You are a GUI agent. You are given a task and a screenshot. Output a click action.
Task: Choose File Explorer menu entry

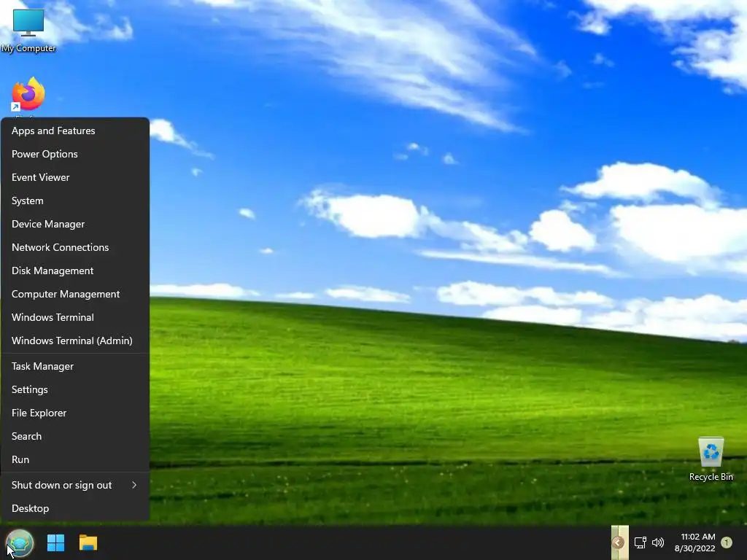point(75,413)
